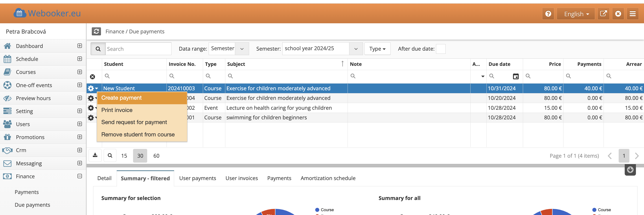The image size is (644, 215).
Task: Go to previous page arrow
Action: (x=610, y=156)
